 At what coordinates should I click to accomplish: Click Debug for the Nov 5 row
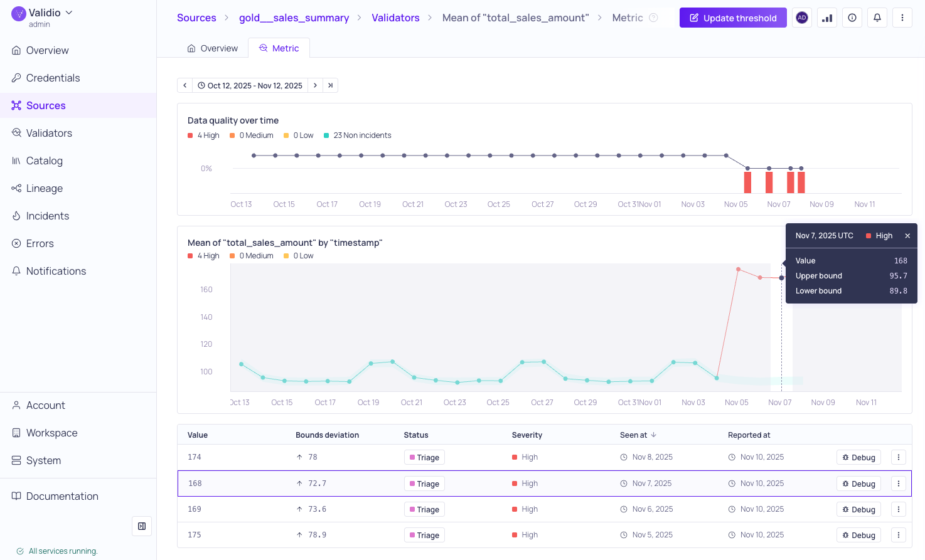[x=858, y=535]
